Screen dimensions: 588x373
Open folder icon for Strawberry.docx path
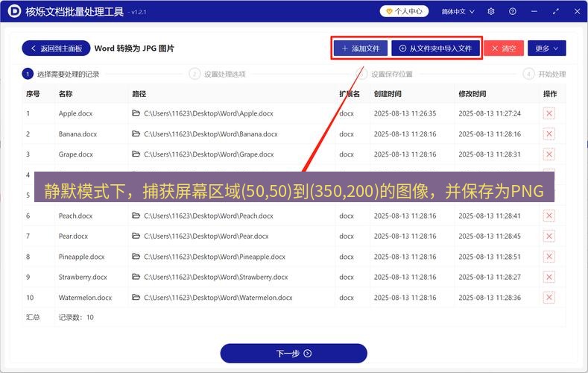point(136,277)
